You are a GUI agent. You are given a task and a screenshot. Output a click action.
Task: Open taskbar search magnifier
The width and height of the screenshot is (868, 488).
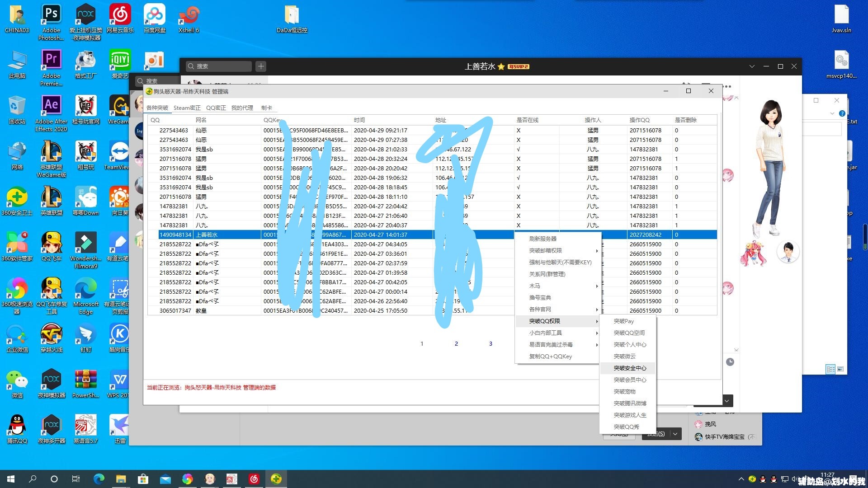coord(33,479)
